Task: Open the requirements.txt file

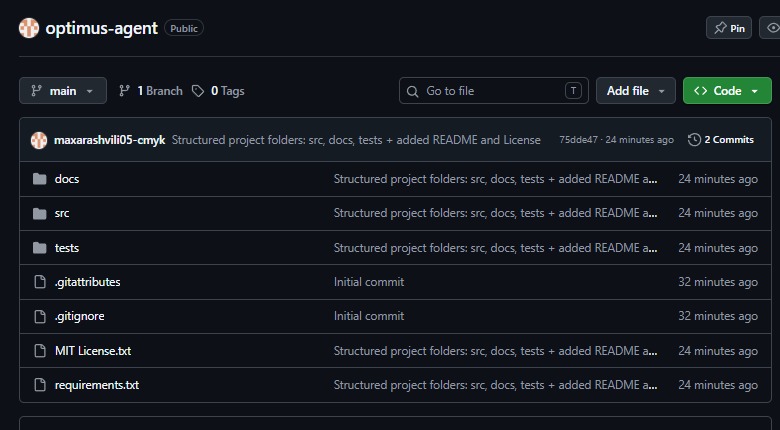Action: pyautogui.click(x=97, y=385)
